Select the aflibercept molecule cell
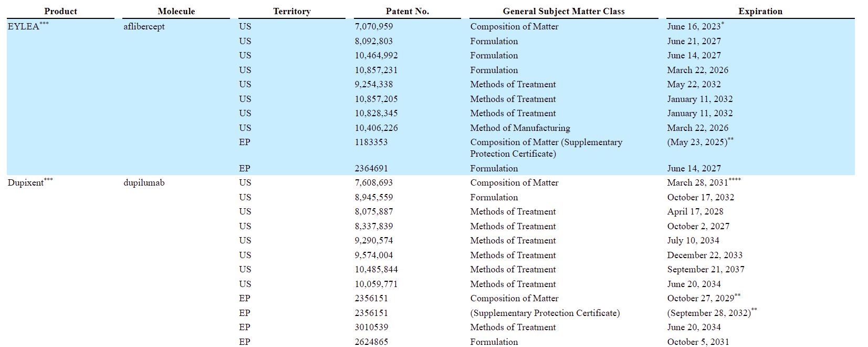This screenshot has height=347, width=868. pyautogui.click(x=144, y=26)
